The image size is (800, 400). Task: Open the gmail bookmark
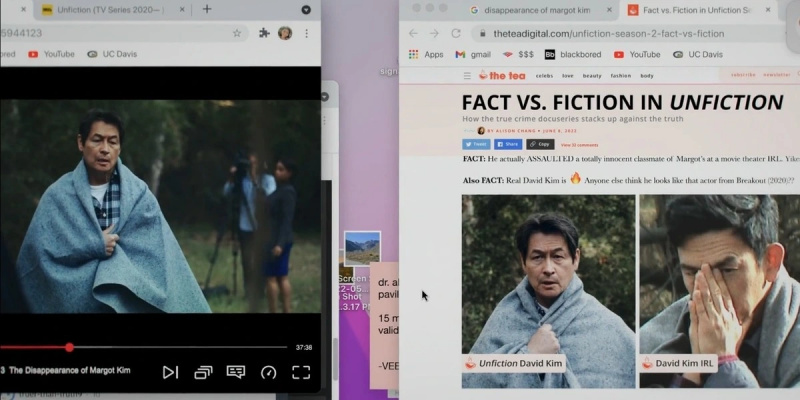point(473,55)
